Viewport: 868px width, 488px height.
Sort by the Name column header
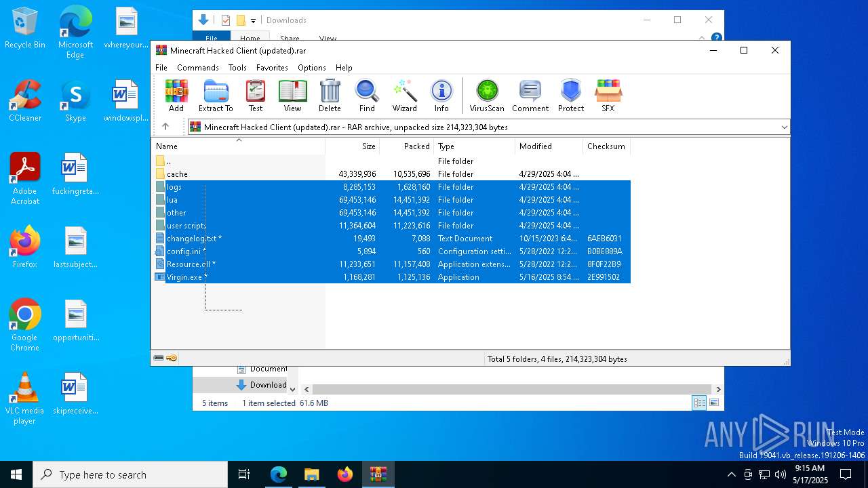click(238, 146)
